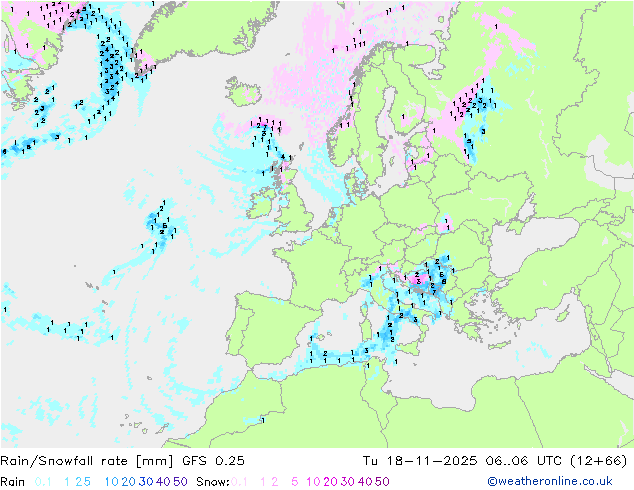Click the weatheronline.co.uk copyright link
634x490 pixels.
[x=549, y=481]
